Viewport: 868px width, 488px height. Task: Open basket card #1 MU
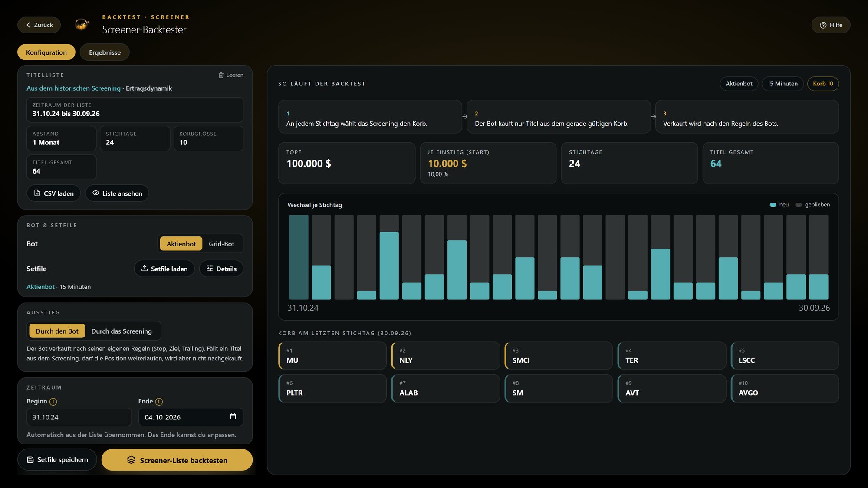(332, 356)
